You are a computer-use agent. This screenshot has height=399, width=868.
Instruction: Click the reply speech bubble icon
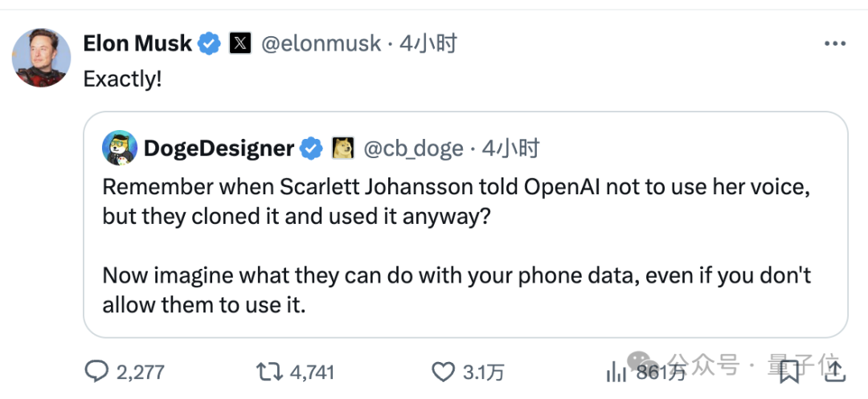tap(96, 371)
